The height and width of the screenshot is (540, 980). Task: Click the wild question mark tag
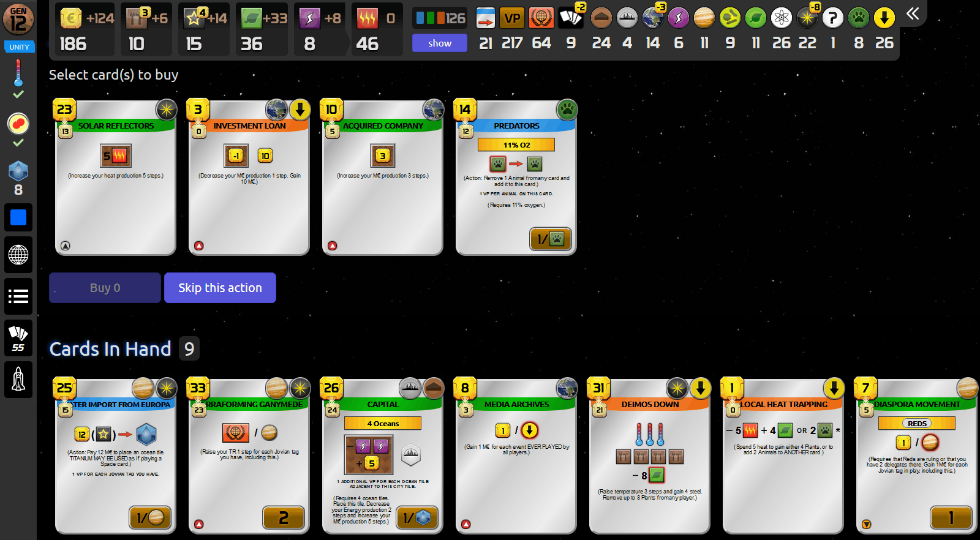833,18
